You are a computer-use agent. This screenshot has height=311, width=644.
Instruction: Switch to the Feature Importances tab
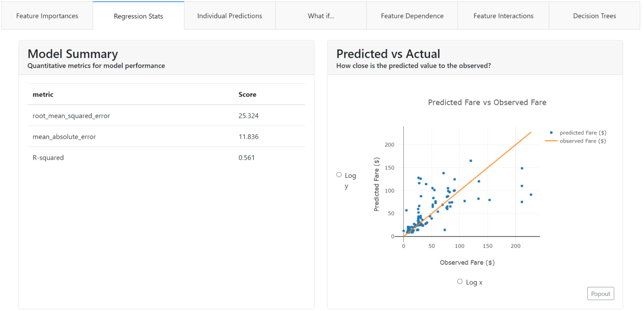click(47, 16)
